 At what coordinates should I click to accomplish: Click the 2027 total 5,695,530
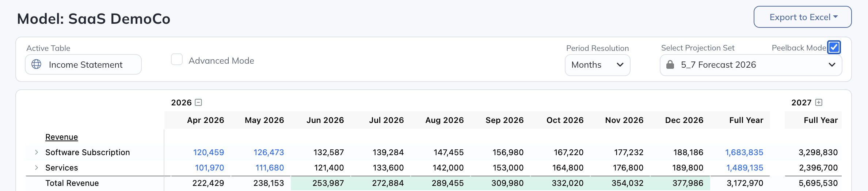(818, 183)
